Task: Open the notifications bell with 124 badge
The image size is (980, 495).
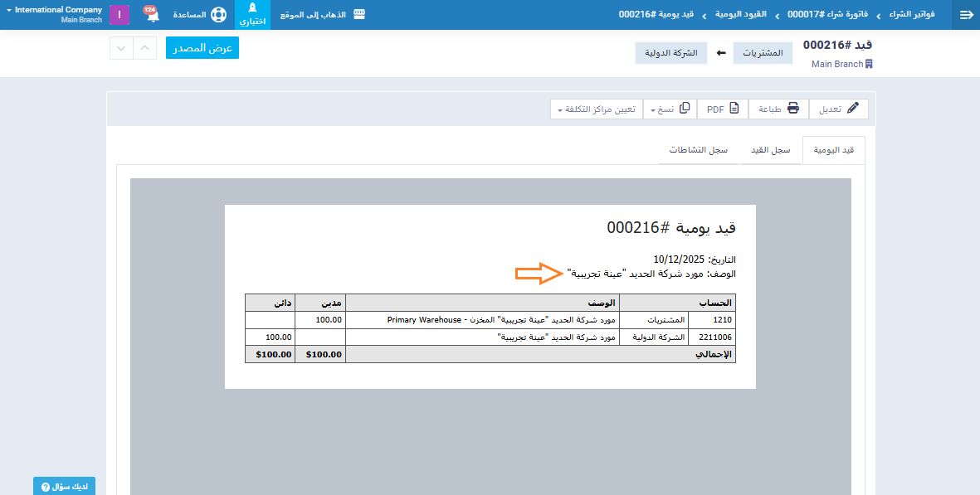Action: click(x=152, y=15)
